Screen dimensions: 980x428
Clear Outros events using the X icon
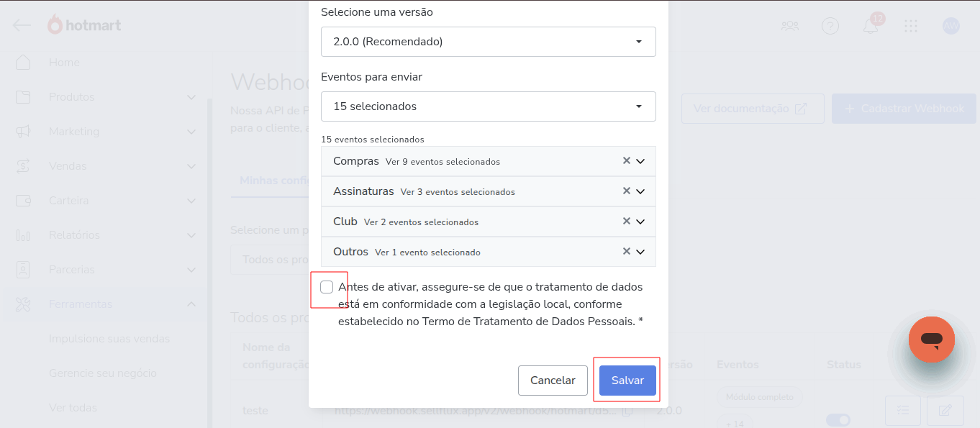coord(626,252)
